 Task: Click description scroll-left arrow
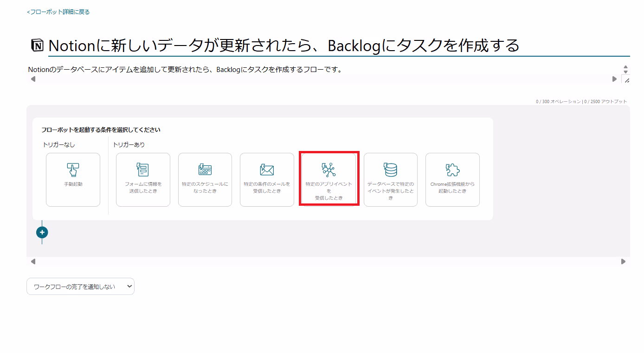point(32,79)
